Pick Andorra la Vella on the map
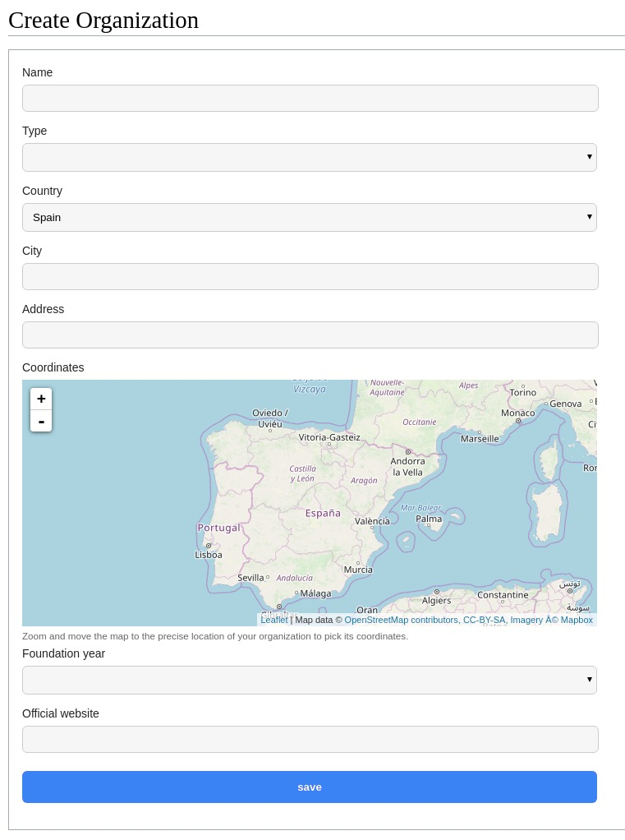The height and width of the screenshot is (840, 625). point(407,467)
